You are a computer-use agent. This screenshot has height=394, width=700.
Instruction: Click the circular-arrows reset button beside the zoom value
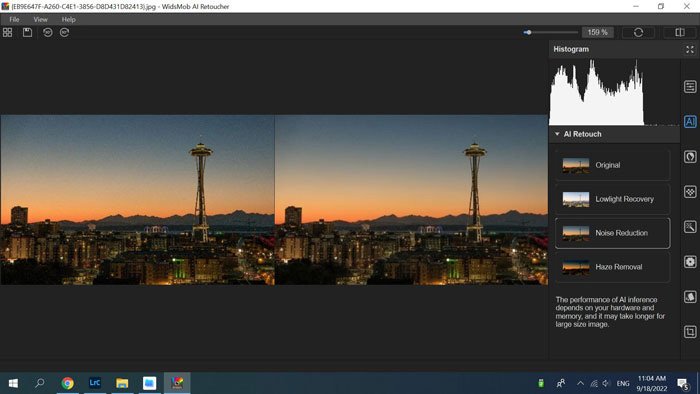pyautogui.click(x=638, y=33)
